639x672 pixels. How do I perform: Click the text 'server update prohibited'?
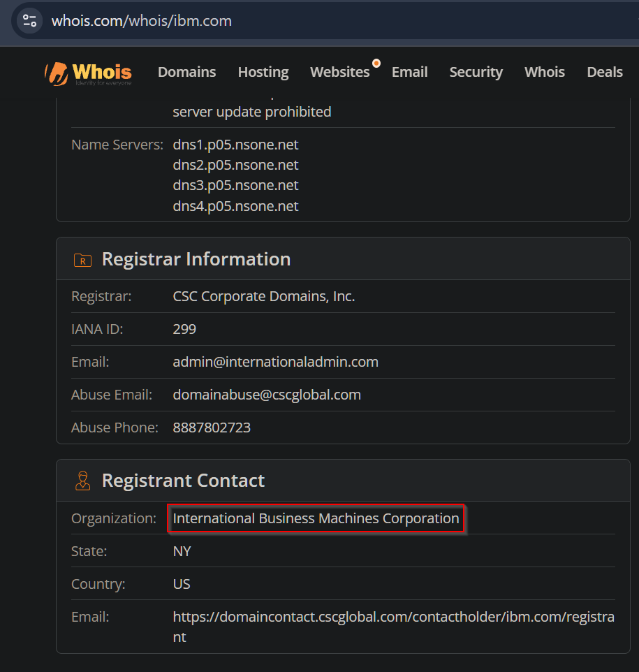[x=252, y=112]
